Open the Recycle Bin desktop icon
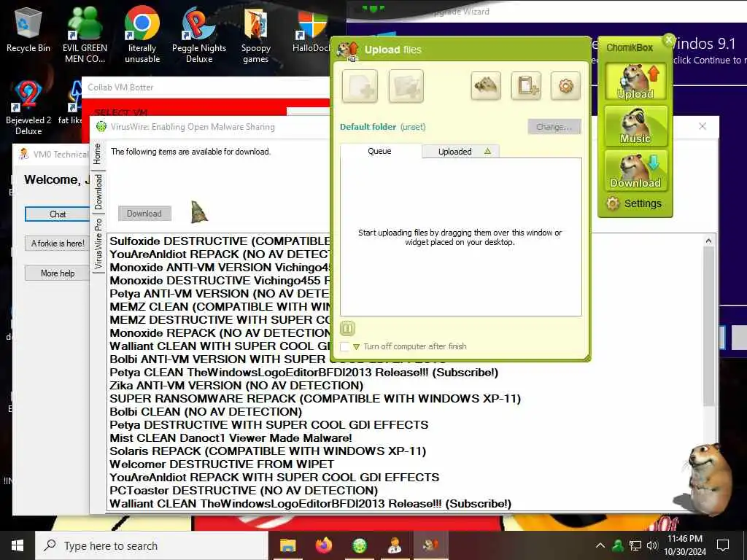Screen dimensions: 747x560 28,30
